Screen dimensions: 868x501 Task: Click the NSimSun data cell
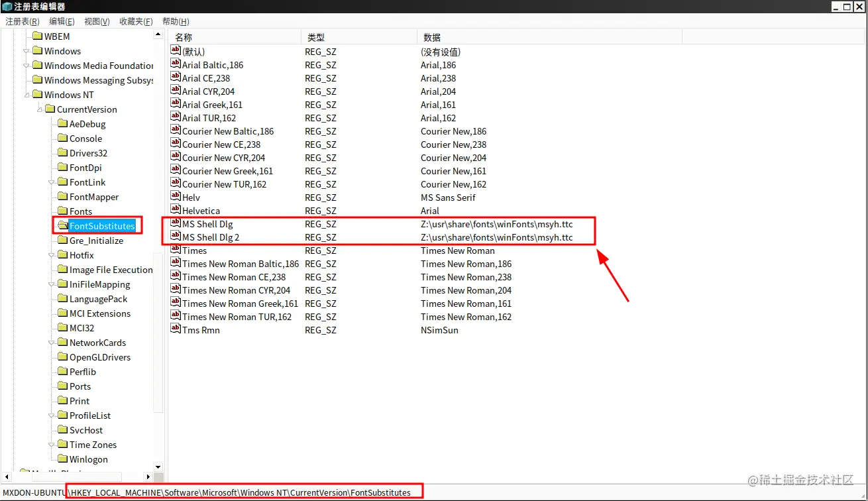pos(439,330)
